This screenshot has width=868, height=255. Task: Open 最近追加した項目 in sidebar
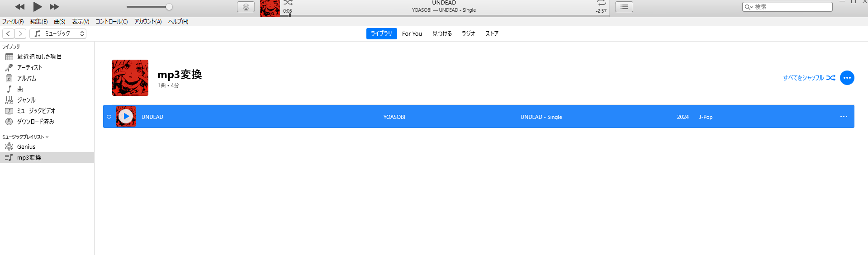click(x=47, y=57)
